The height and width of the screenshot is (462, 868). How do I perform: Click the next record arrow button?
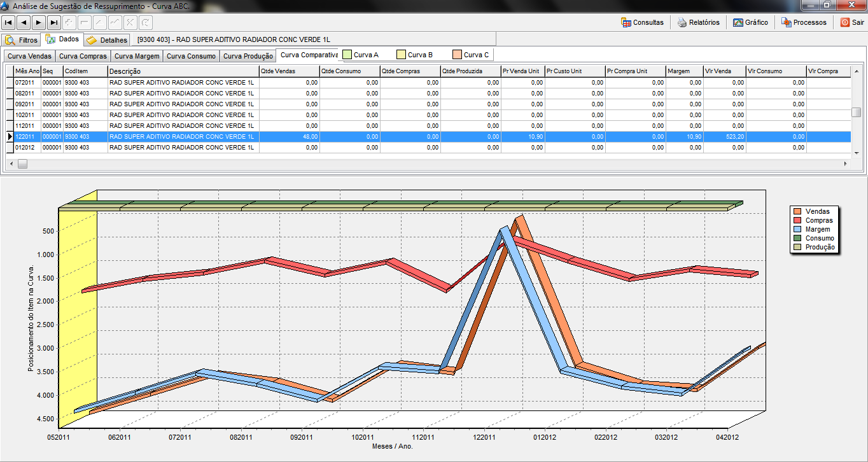(x=39, y=22)
